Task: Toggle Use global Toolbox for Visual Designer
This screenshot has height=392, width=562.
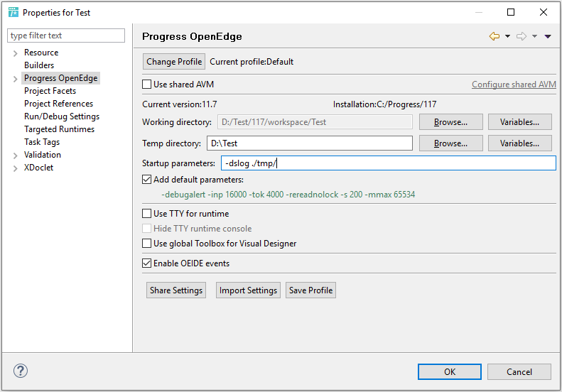Action: tap(146, 244)
